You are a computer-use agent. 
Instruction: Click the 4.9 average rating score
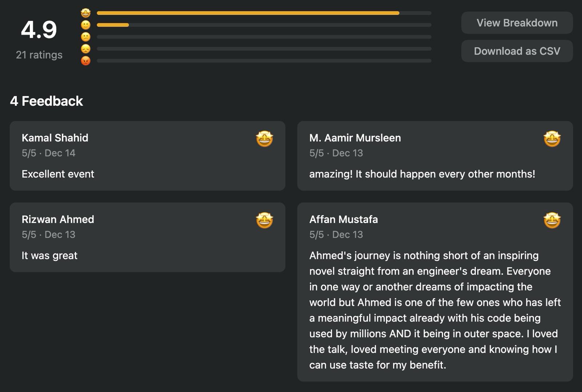point(39,30)
